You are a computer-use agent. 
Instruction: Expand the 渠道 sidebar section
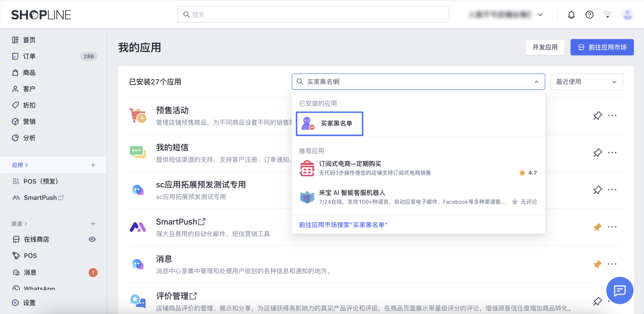click(x=19, y=224)
